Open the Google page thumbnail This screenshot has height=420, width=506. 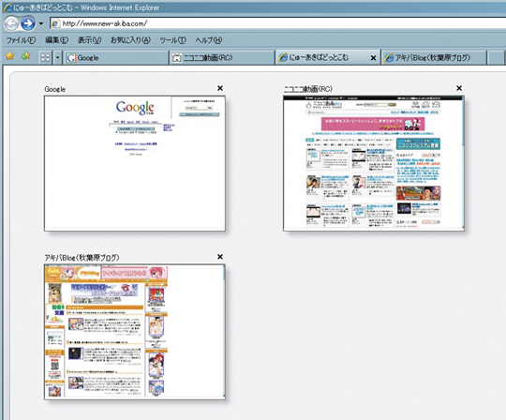pos(135,163)
